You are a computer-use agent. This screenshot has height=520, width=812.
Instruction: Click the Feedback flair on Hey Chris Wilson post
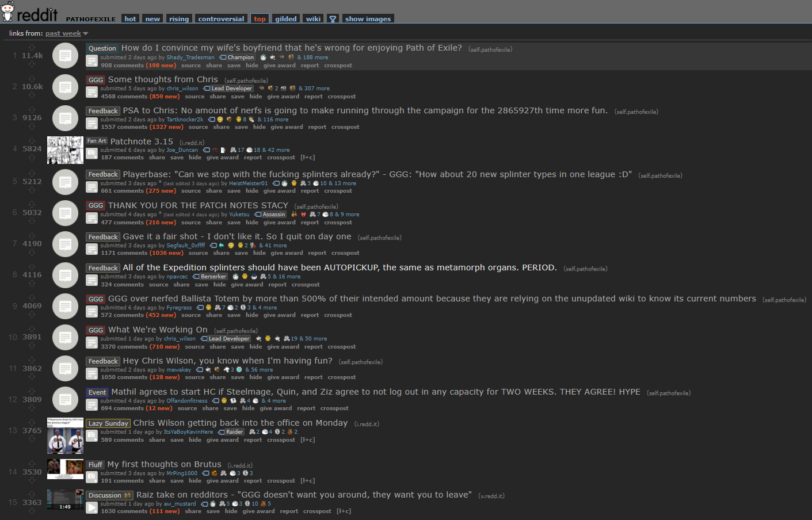click(x=103, y=361)
